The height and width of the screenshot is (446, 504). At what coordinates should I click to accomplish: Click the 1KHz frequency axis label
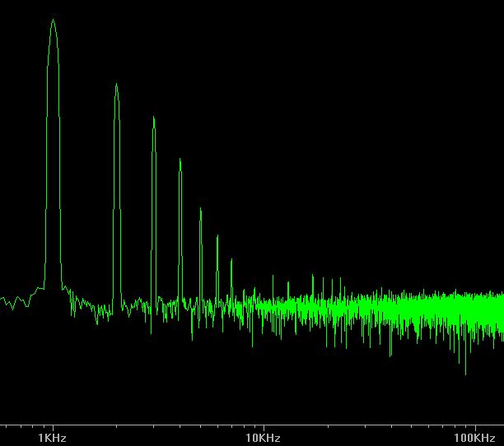pos(52,438)
